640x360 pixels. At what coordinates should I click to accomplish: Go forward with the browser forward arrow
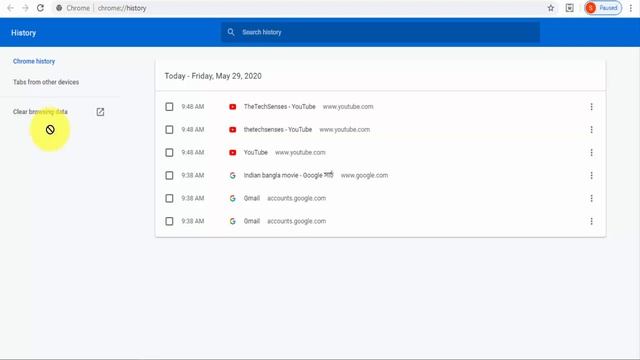[x=25, y=8]
